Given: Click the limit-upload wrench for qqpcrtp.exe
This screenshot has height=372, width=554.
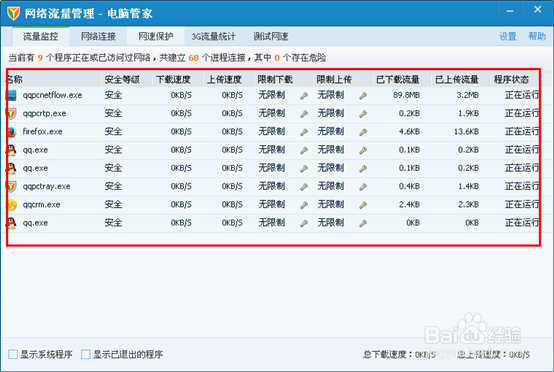Looking at the screenshot, I should (363, 114).
